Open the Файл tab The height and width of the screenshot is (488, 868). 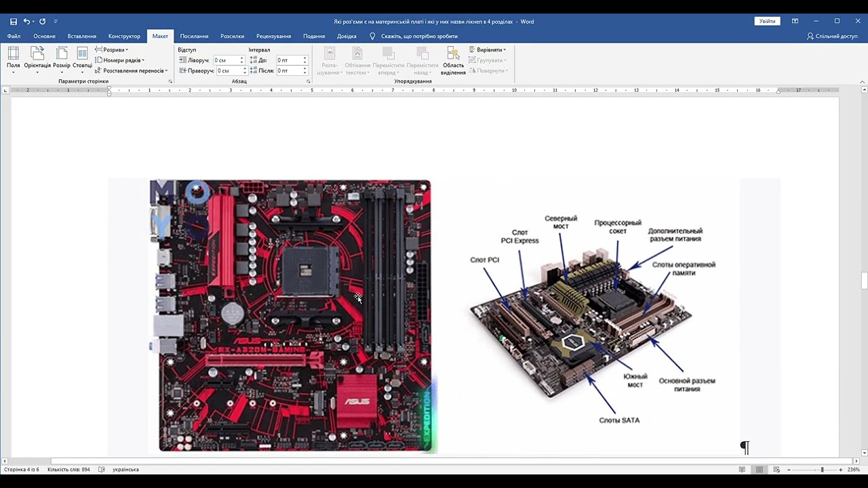coord(14,36)
